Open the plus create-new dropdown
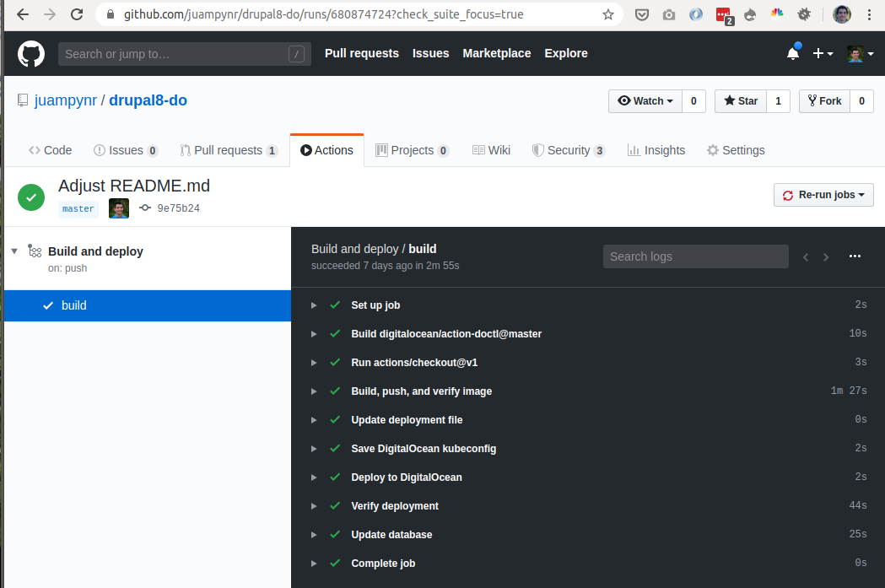This screenshot has height=588, width=885. pos(823,53)
